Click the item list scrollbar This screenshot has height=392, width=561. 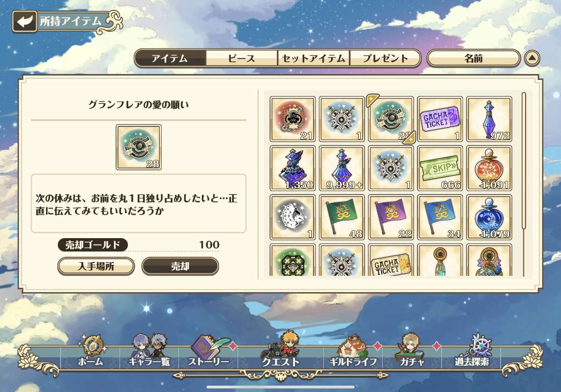pos(524,161)
